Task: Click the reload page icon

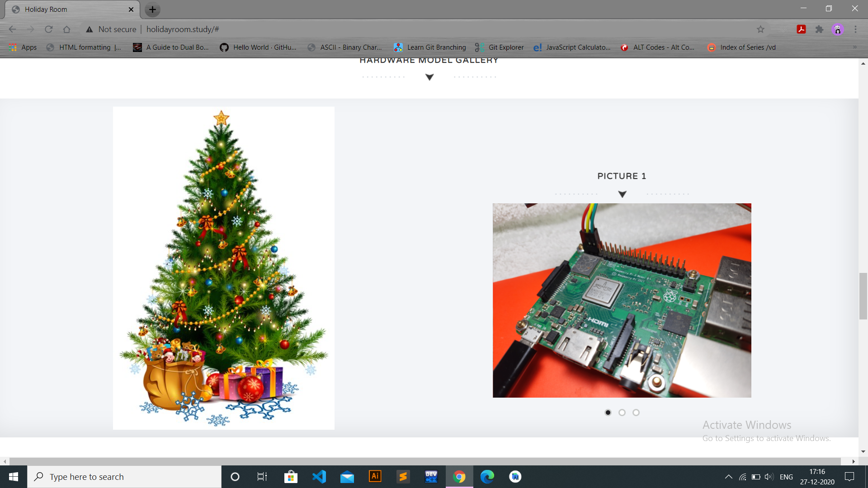Action: coord(49,29)
